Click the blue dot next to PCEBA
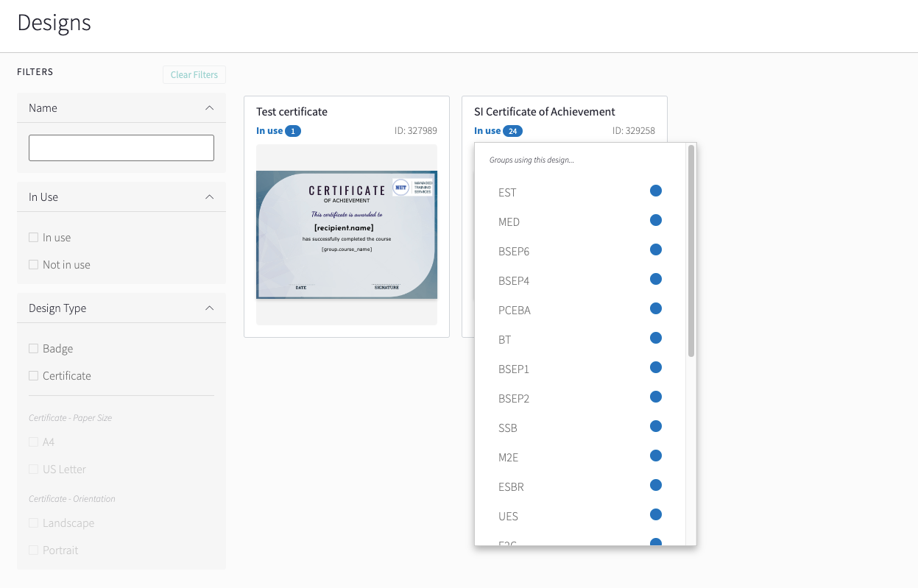 pyautogui.click(x=656, y=308)
